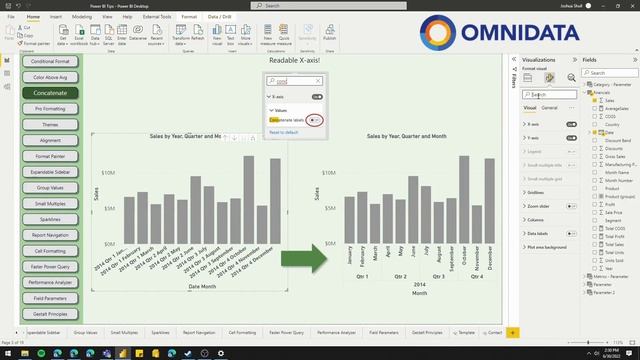Screen dimensions: 640x360
Task: Check the COGS field
Action: tap(595, 116)
